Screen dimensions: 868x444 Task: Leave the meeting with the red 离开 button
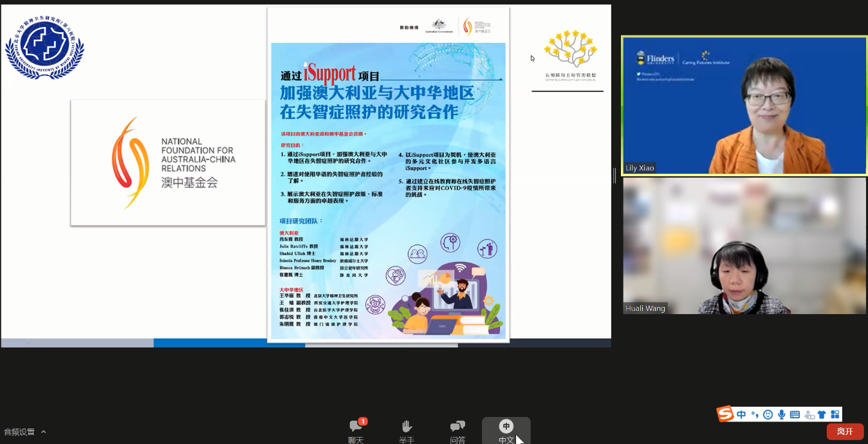click(845, 431)
